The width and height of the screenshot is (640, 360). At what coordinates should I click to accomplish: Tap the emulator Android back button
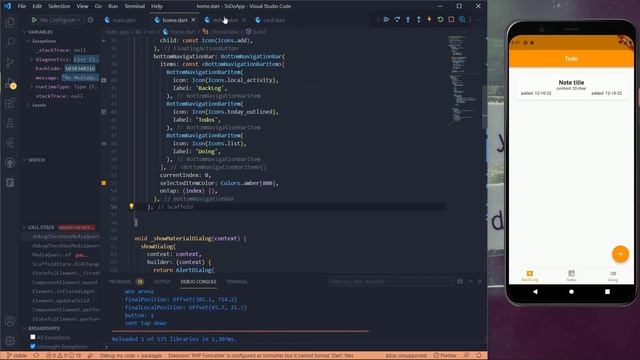coord(535,292)
